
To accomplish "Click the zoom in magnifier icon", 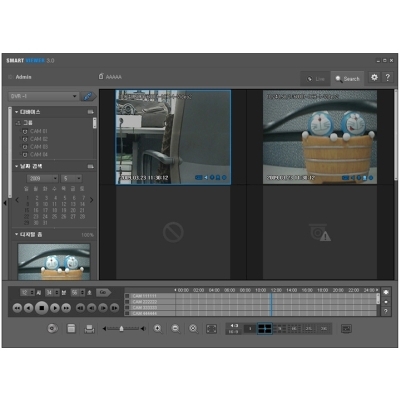I will coord(158,329).
